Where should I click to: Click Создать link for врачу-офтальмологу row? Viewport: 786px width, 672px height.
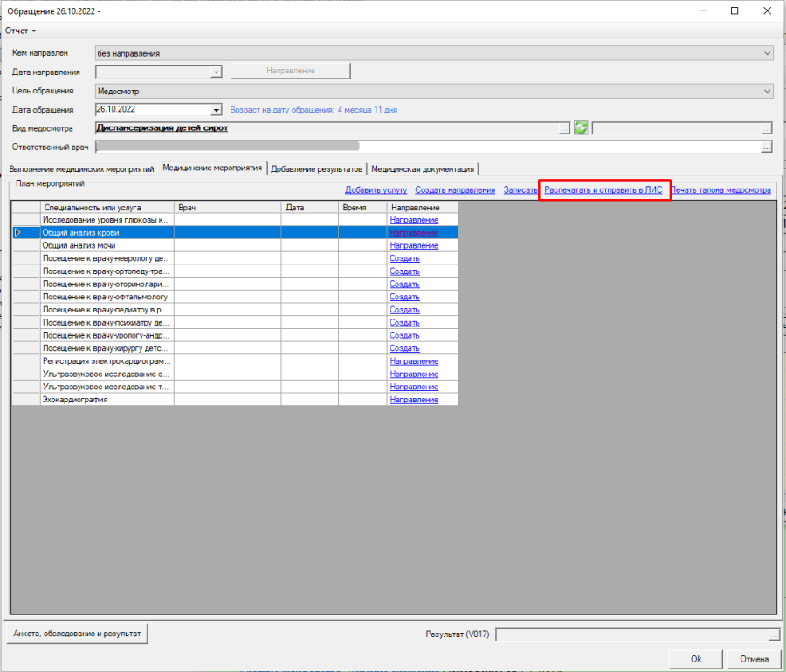404,297
